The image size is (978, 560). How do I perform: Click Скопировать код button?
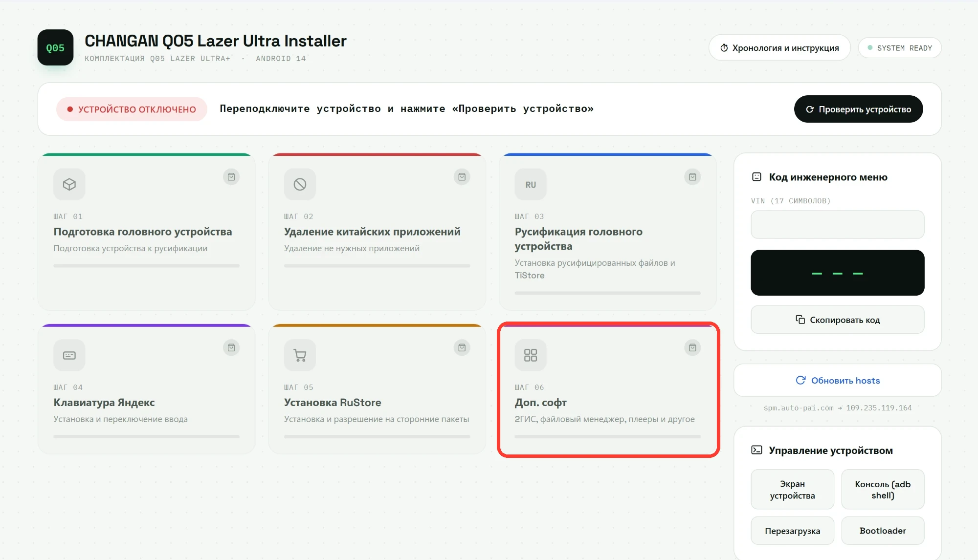tap(837, 320)
